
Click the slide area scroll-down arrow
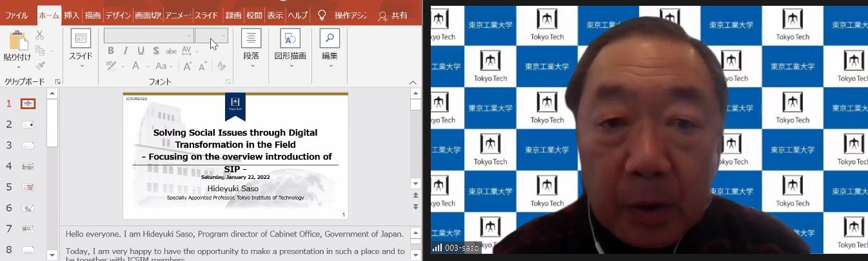415,183
